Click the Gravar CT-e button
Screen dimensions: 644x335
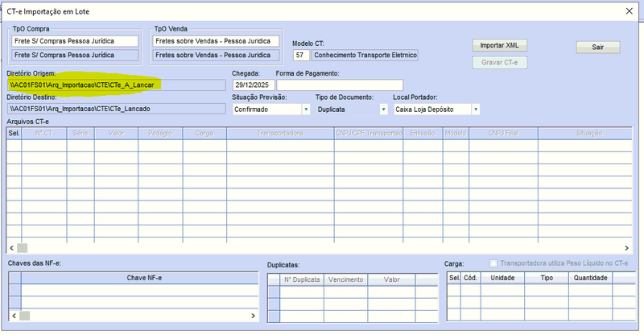point(498,62)
